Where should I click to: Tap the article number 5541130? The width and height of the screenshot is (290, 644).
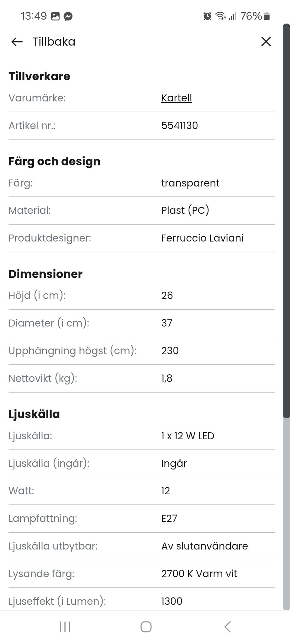pyautogui.click(x=179, y=126)
